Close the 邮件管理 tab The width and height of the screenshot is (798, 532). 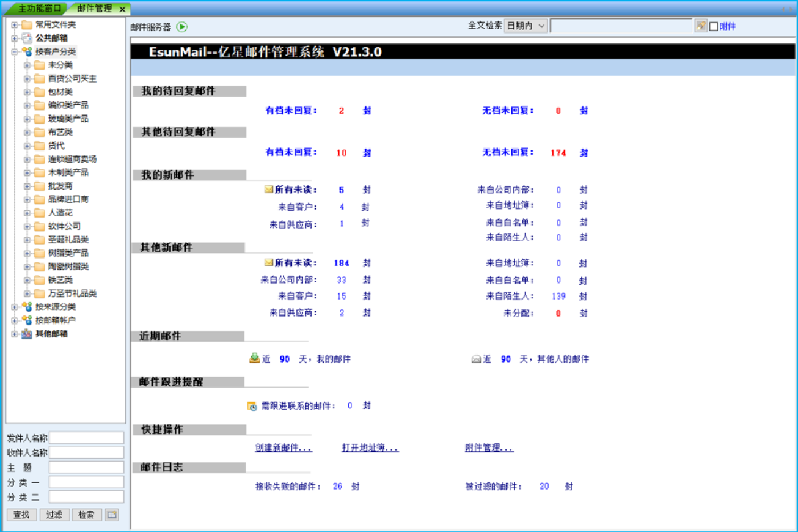point(122,9)
